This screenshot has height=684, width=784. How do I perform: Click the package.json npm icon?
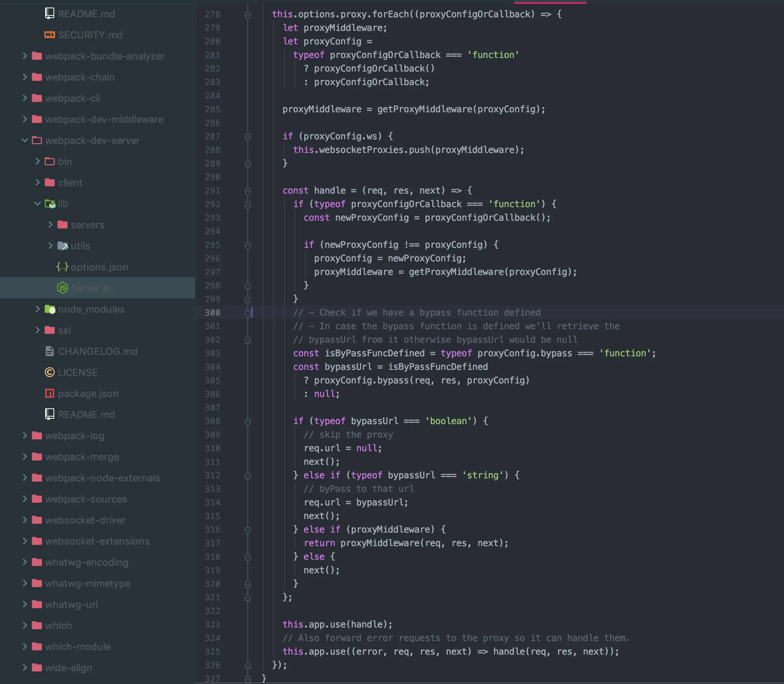[50, 393]
